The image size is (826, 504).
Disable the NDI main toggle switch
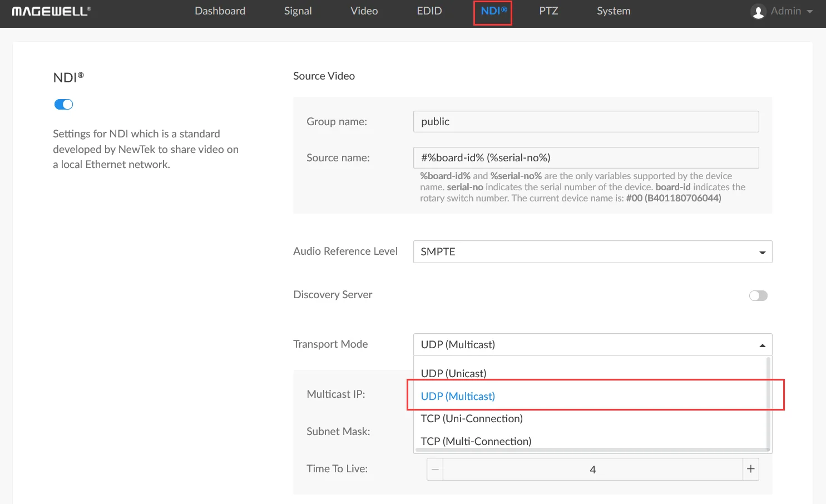point(63,105)
